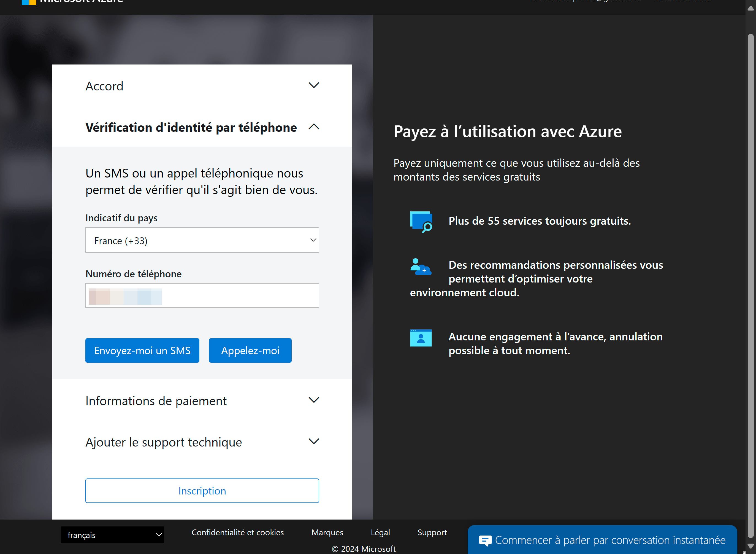Click the Inscription button

[x=202, y=491]
